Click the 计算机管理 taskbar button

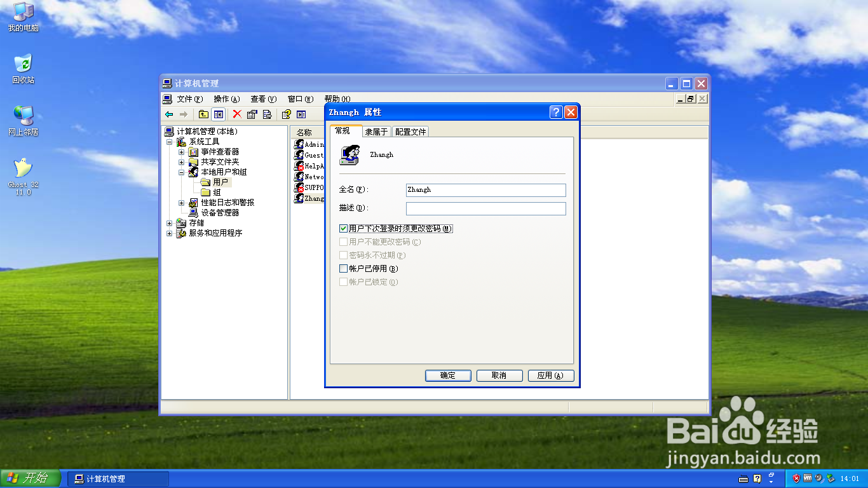118,479
